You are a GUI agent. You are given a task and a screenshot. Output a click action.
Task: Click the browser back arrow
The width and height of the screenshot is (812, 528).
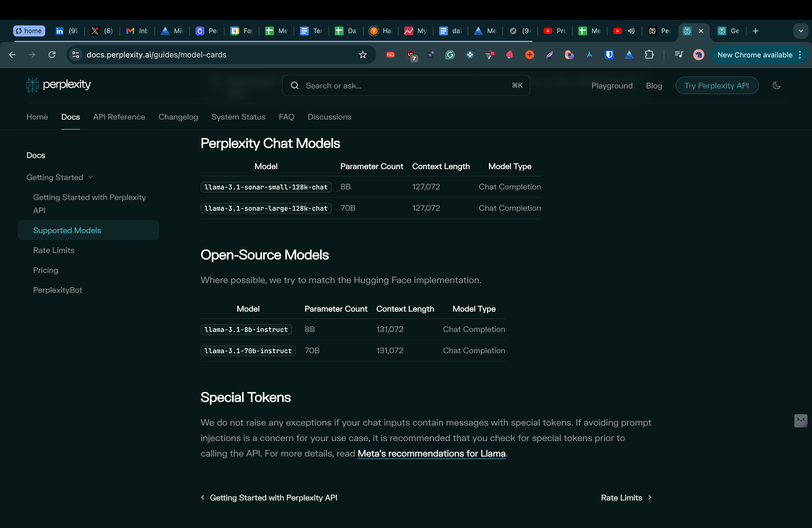[12, 55]
